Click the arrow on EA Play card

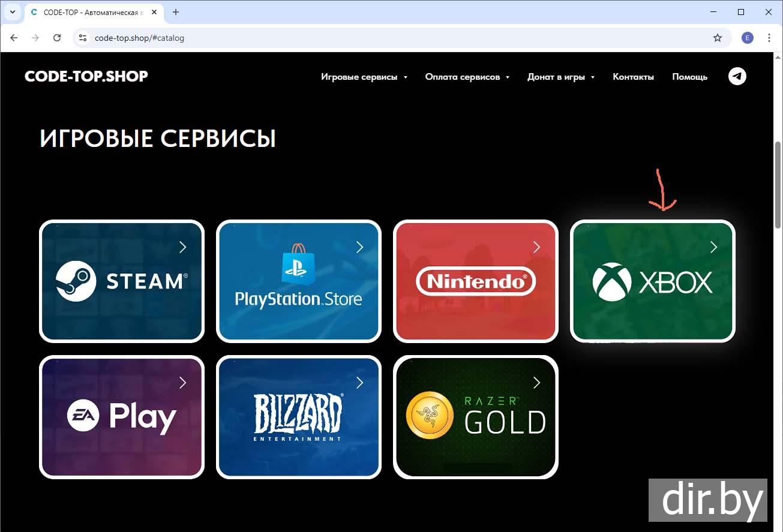tap(182, 383)
